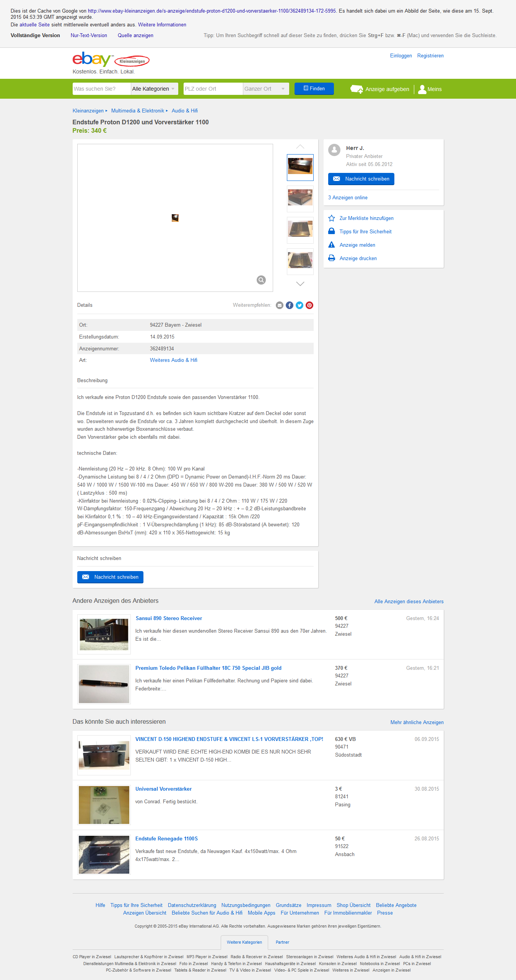This screenshot has width=516, height=980.
Task: Click Nachricht schreiben below the description
Action: click(x=110, y=577)
